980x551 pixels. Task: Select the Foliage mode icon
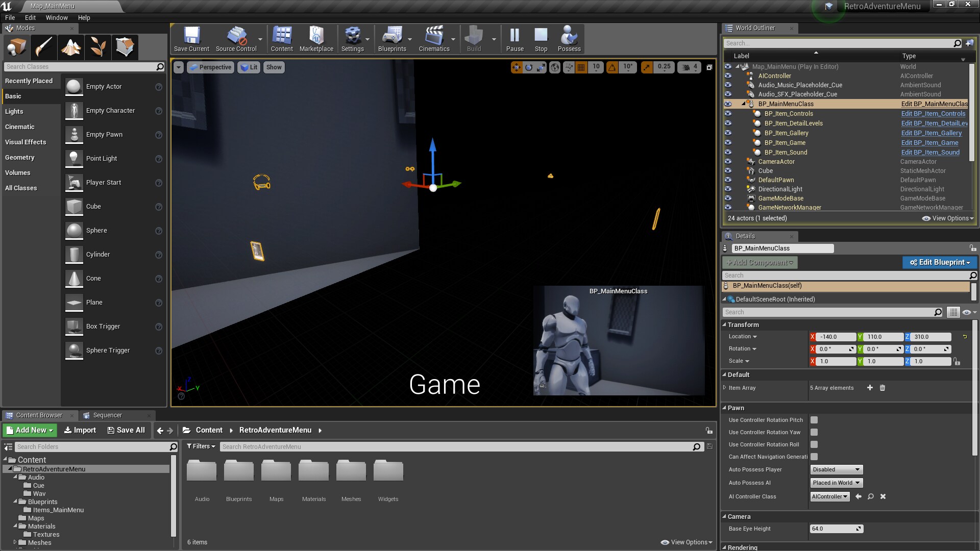click(97, 47)
